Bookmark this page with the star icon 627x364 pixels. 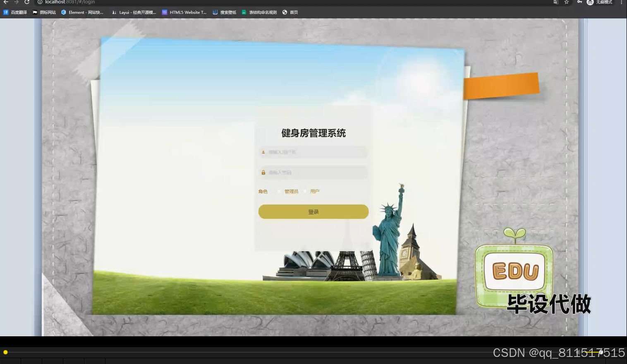point(567,2)
